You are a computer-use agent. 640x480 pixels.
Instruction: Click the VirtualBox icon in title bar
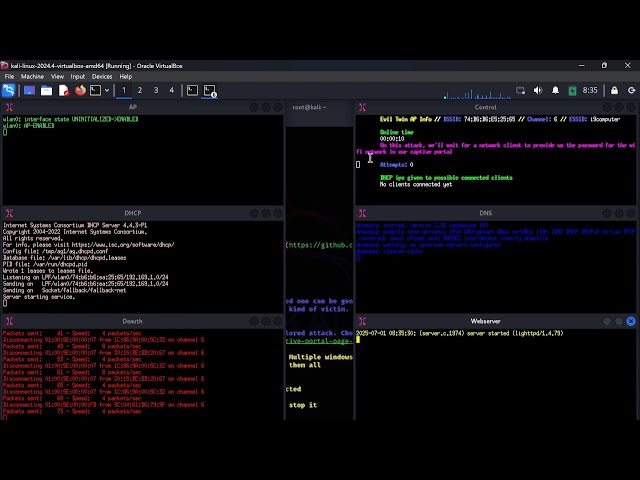[x=4, y=65]
